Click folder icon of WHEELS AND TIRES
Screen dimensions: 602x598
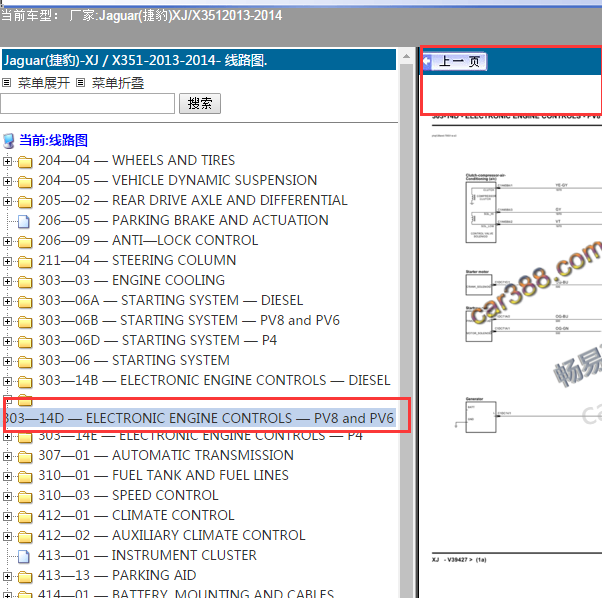(x=25, y=162)
